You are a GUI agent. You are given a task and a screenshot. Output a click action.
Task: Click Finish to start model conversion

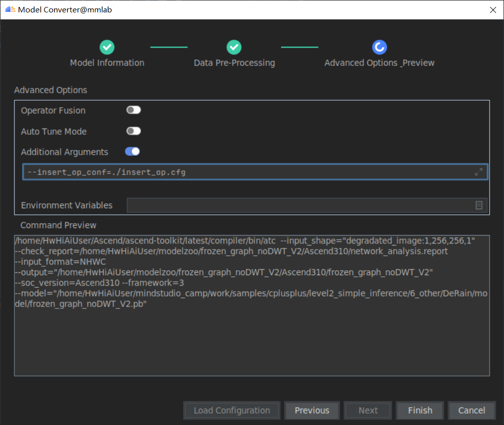420,411
